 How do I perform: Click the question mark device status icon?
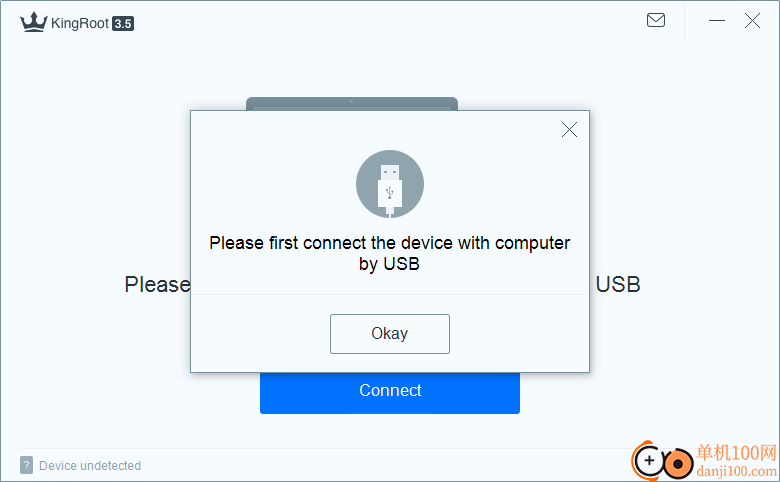coord(26,465)
